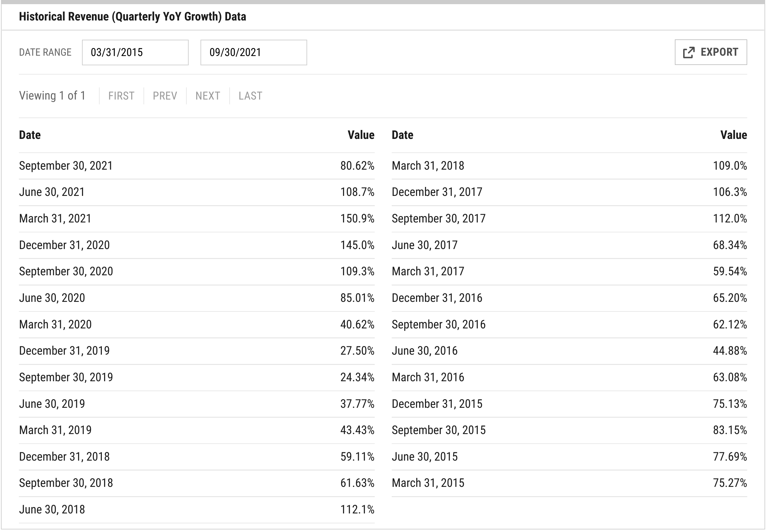Select the March 31, 2015 date
Image resolution: width=769 pixels, height=532 pixels.
click(428, 483)
